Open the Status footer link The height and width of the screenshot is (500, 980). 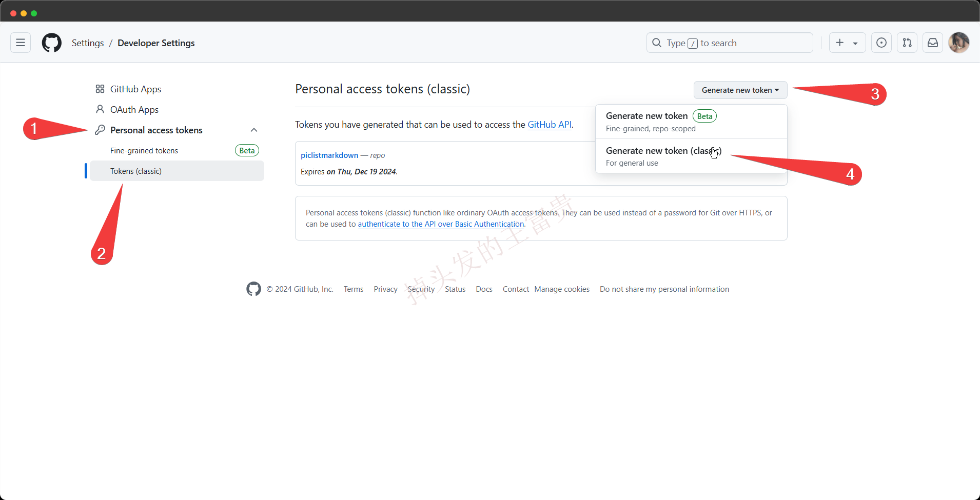[455, 289]
